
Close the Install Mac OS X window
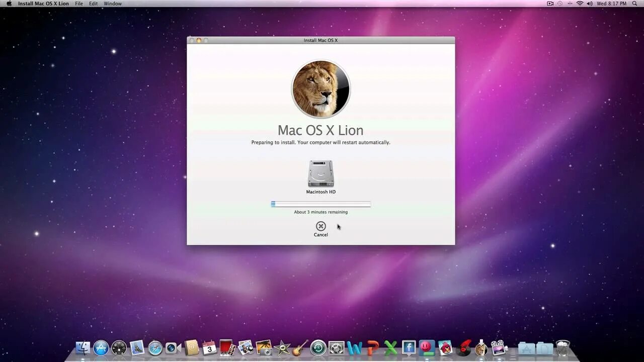(192, 40)
